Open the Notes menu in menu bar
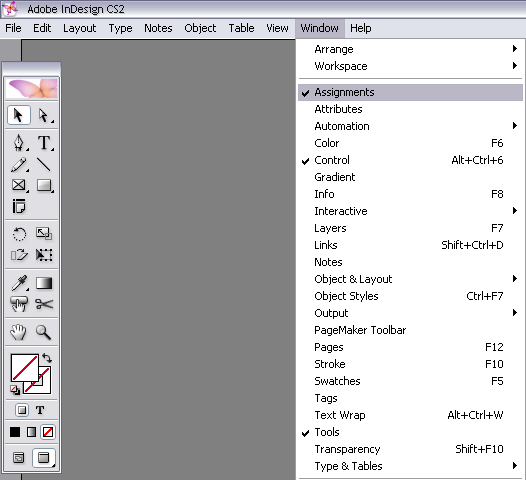526x480 pixels. click(x=158, y=28)
